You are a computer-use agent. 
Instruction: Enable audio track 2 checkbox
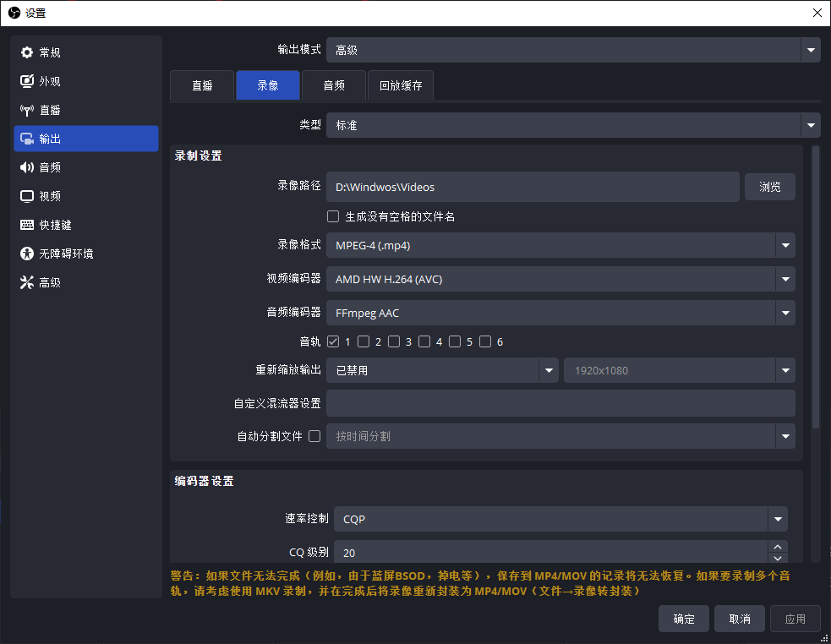pos(364,341)
